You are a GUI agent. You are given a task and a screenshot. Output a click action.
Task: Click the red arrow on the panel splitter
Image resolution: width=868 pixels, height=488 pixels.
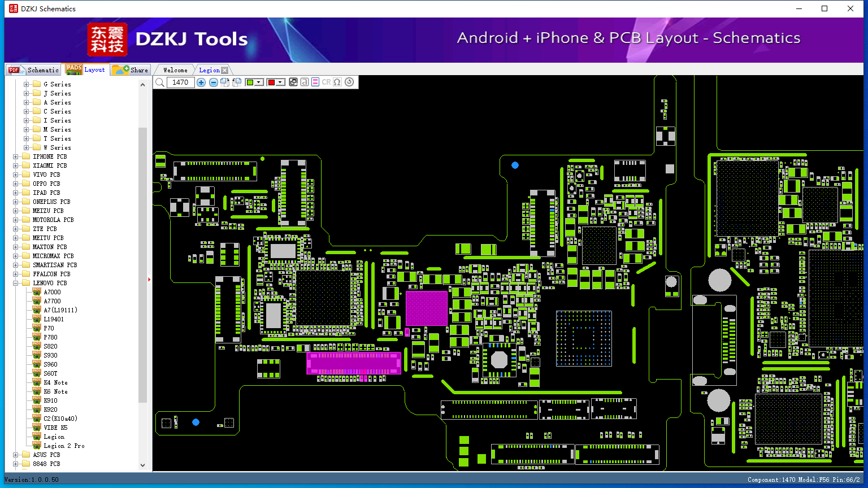coord(149,279)
